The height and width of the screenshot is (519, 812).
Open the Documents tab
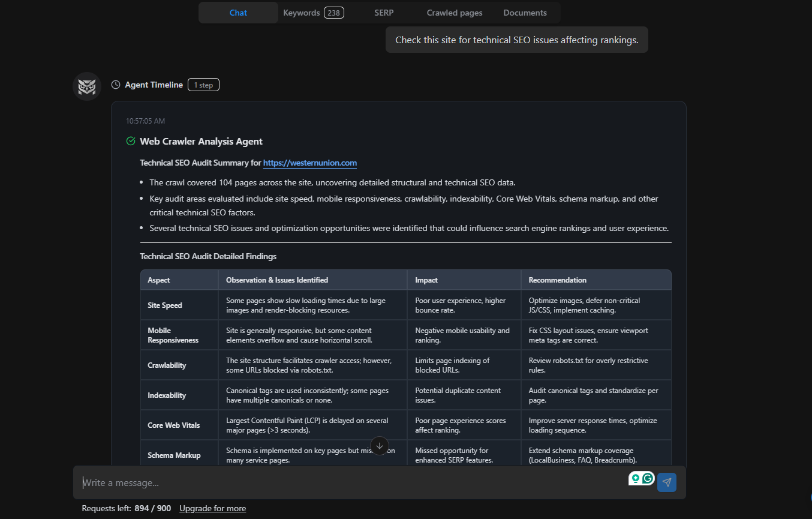(525, 12)
